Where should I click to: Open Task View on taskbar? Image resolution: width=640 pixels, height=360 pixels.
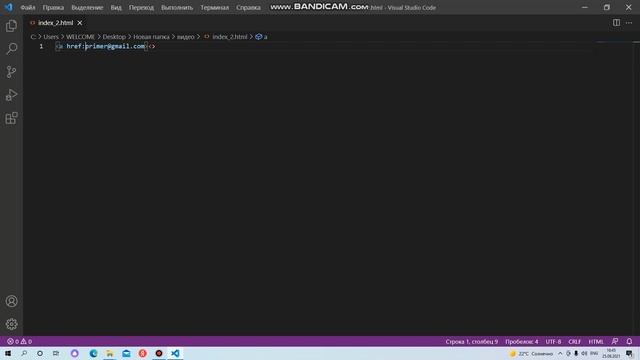point(56,353)
